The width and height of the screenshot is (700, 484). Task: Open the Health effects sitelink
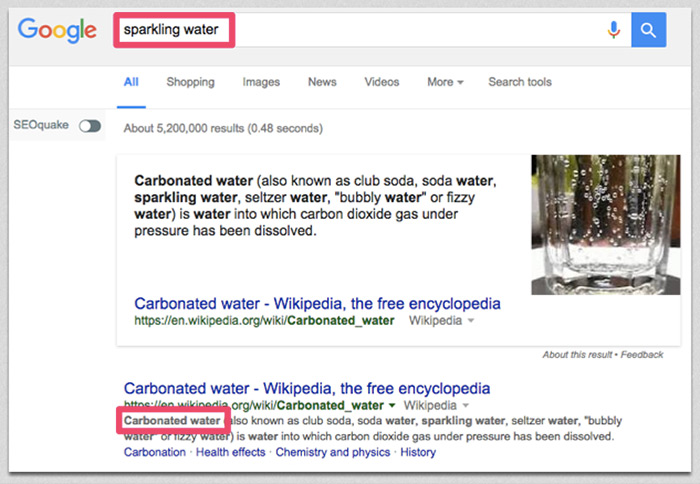coord(231,452)
